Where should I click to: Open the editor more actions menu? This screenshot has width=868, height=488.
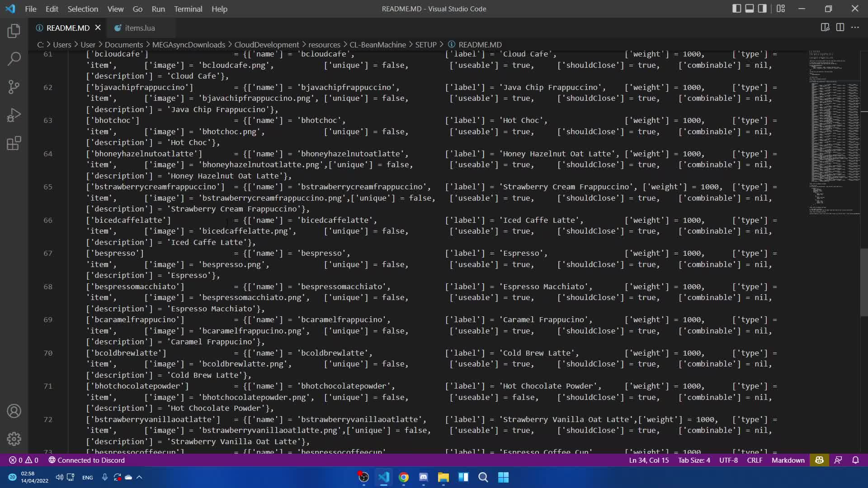(x=856, y=28)
